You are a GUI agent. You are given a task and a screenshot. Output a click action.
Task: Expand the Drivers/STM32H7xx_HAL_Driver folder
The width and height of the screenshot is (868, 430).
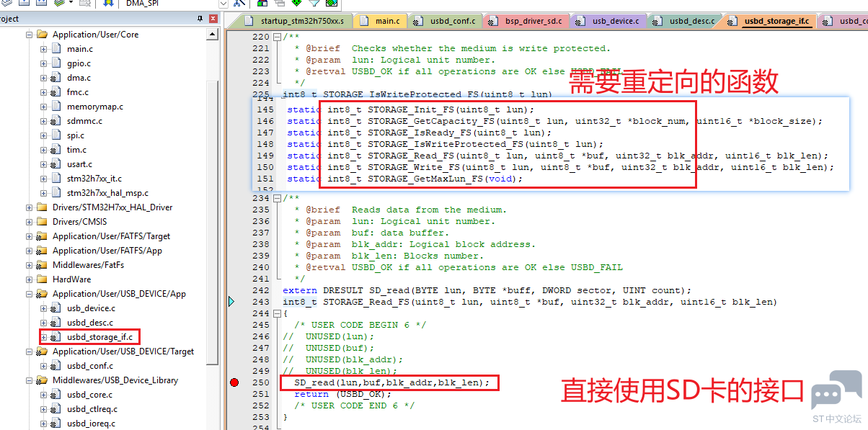pyautogui.click(x=30, y=207)
